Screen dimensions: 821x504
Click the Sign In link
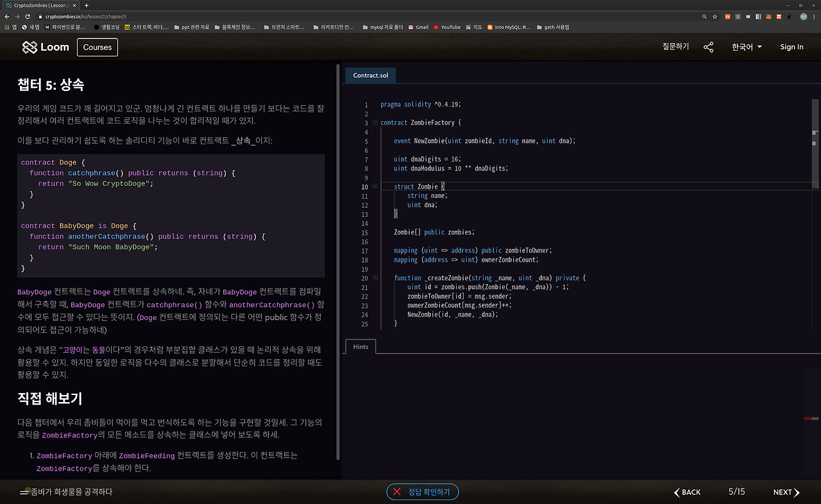click(x=791, y=47)
